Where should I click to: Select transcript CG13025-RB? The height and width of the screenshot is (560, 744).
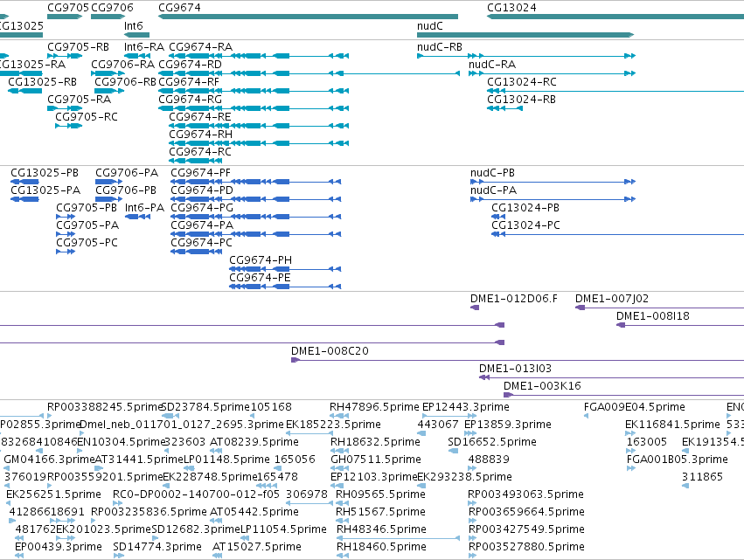42,82
